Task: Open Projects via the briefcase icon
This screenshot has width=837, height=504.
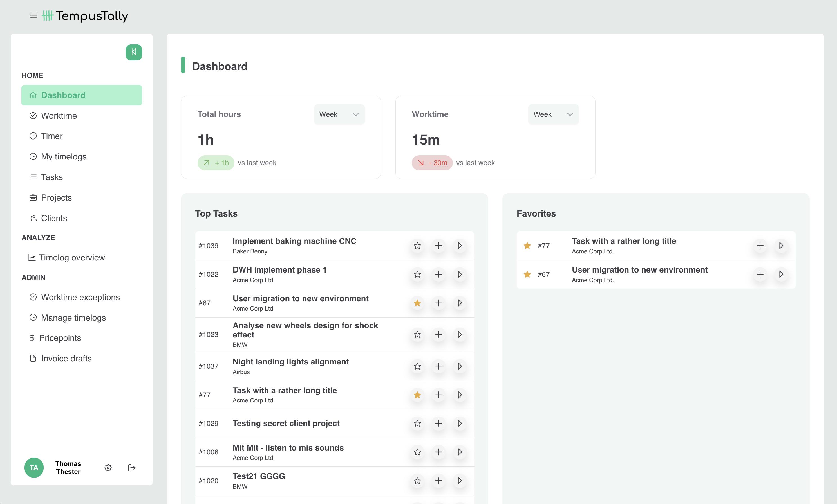Action: 33,197
